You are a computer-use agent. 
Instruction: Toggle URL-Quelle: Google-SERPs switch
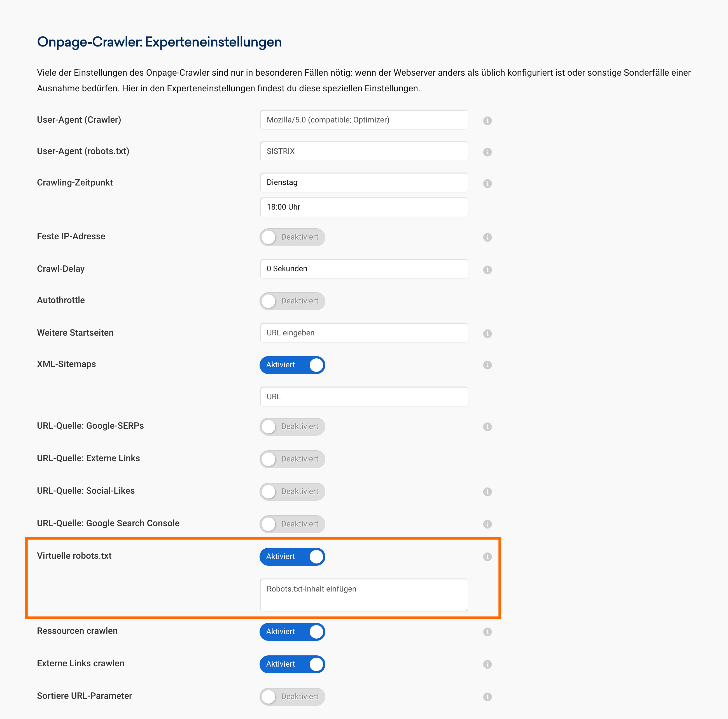click(x=292, y=426)
